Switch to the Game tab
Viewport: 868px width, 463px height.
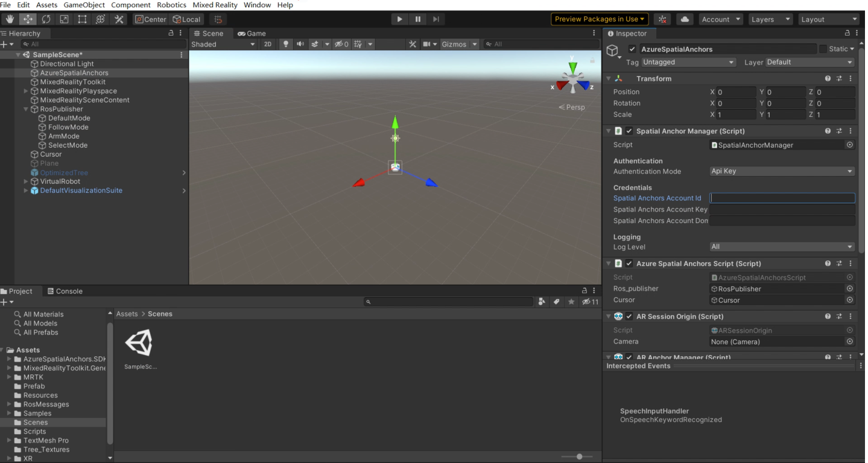coord(252,33)
